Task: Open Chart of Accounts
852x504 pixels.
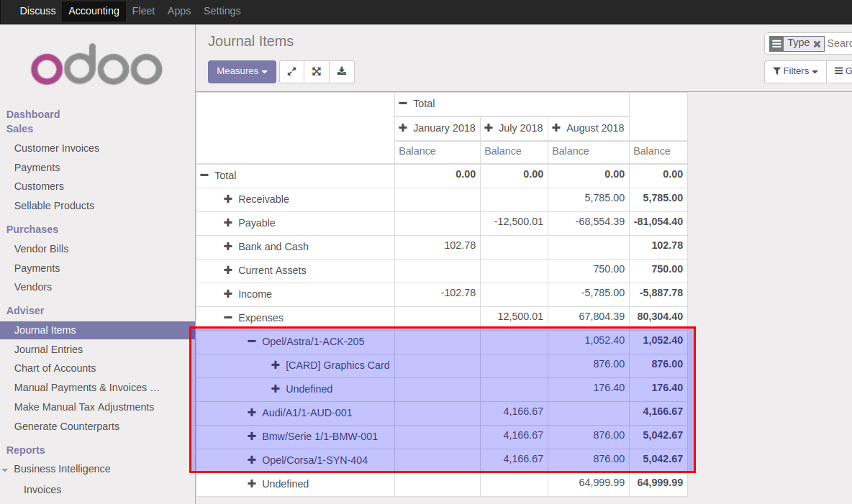Action: (x=53, y=368)
